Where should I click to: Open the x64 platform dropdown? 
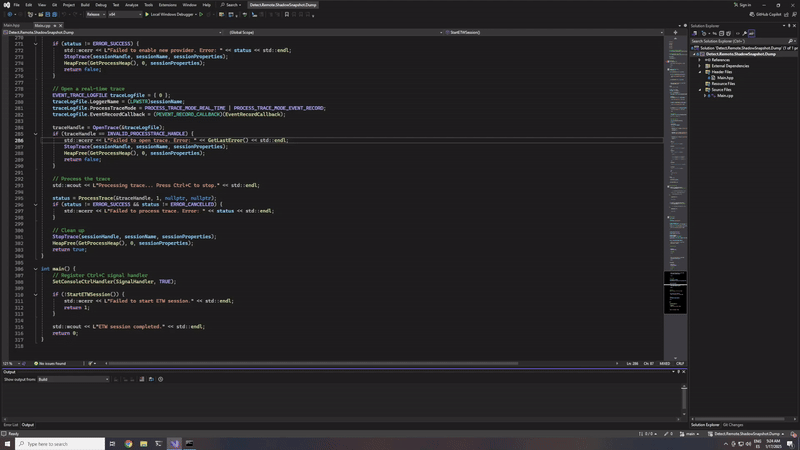(118, 14)
